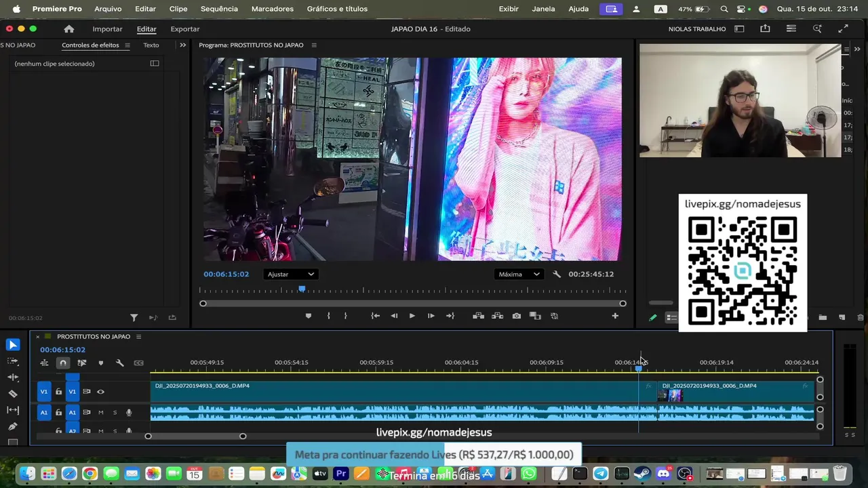This screenshot has width=868, height=488.
Task: Open timeline display settings wrench
Action: click(x=119, y=363)
